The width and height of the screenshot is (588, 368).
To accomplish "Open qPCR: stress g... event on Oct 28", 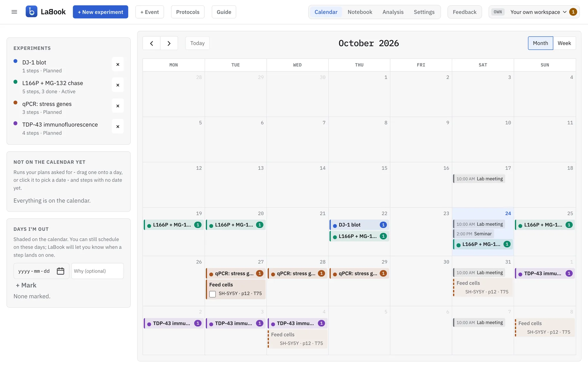I will pyautogui.click(x=297, y=273).
